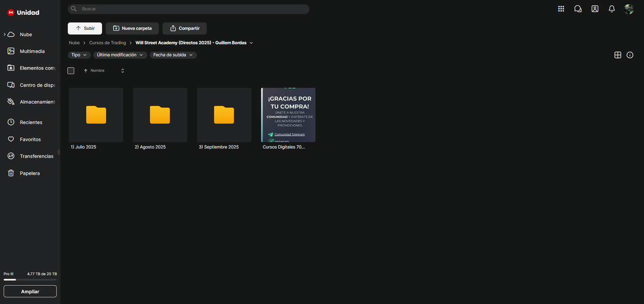Click the Ampliar upgrade button
The width and height of the screenshot is (644, 304).
pos(30,292)
